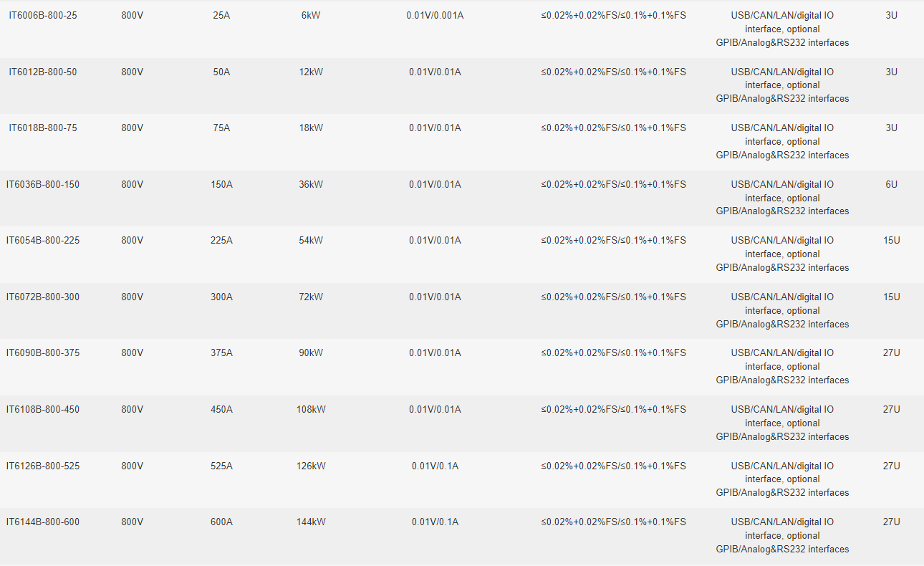Select the 225A current cell
Viewport: 924px width, 566px height.
coord(221,240)
